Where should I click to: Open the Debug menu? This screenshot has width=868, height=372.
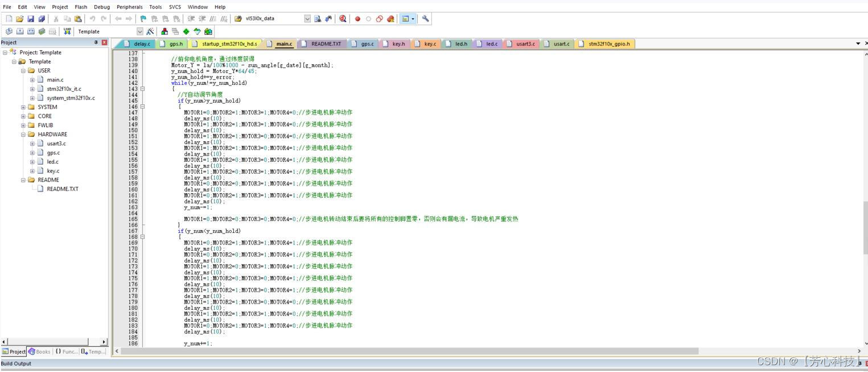point(102,7)
